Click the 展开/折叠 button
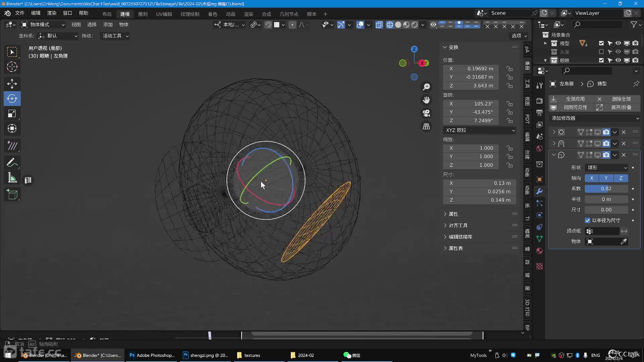The width and height of the screenshot is (644, 362). click(618, 108)
